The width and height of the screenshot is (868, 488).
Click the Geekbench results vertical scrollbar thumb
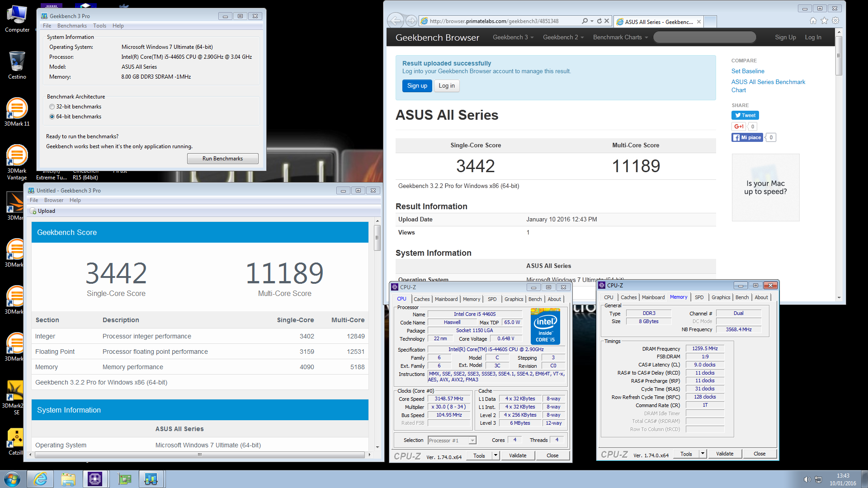377,237
